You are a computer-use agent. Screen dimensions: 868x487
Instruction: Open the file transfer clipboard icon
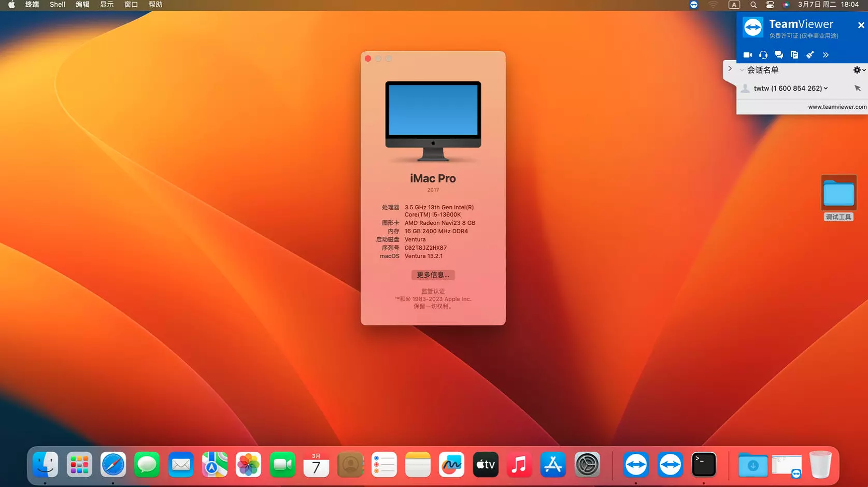pos(794,54)
